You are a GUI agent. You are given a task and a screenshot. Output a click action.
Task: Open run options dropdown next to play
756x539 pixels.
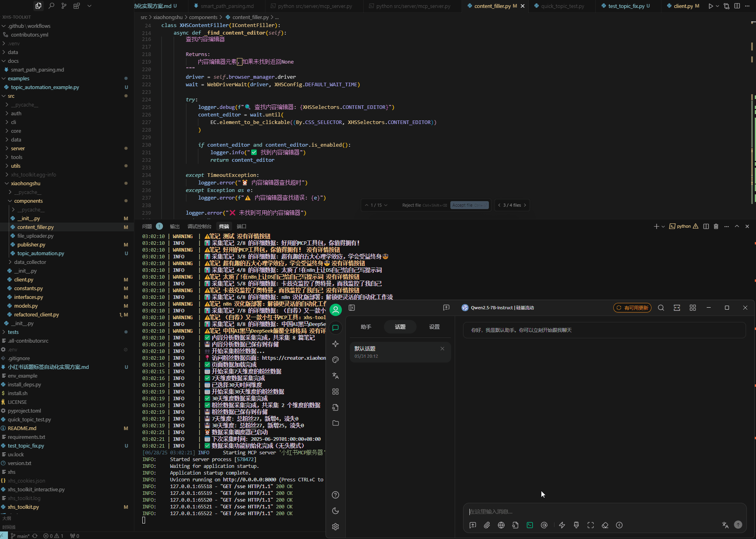717,6
